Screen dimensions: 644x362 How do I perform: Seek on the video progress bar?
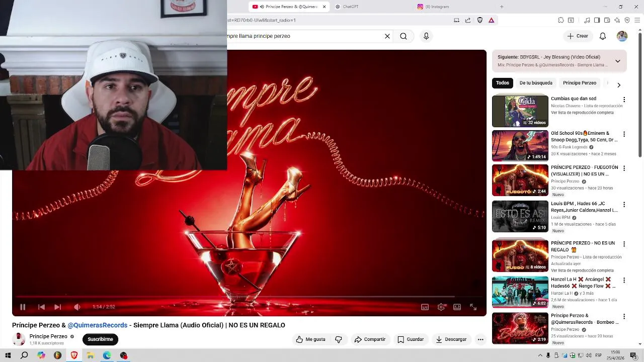point(250,297)
